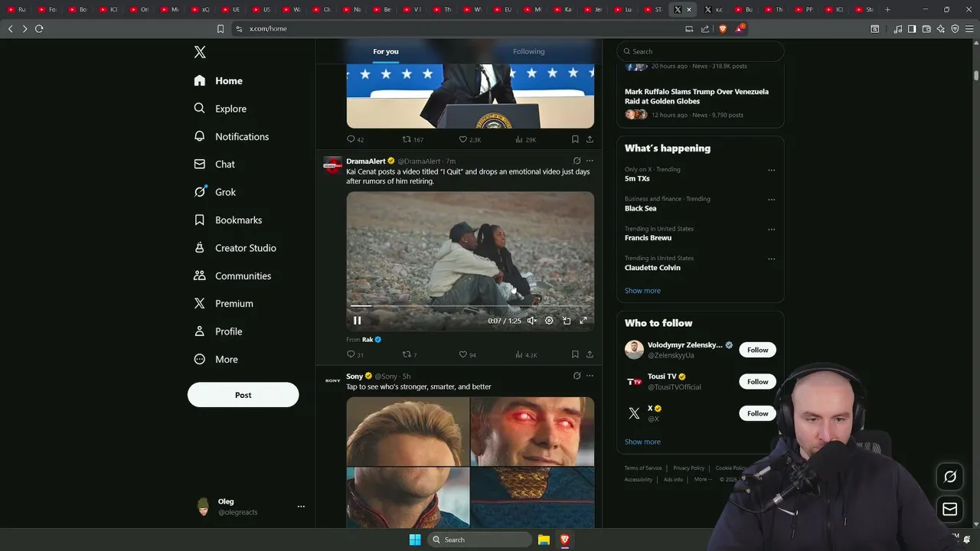The image size is (980, 551).
Task: Open 5m TXs trend options
Action: [x=771, y=170]
